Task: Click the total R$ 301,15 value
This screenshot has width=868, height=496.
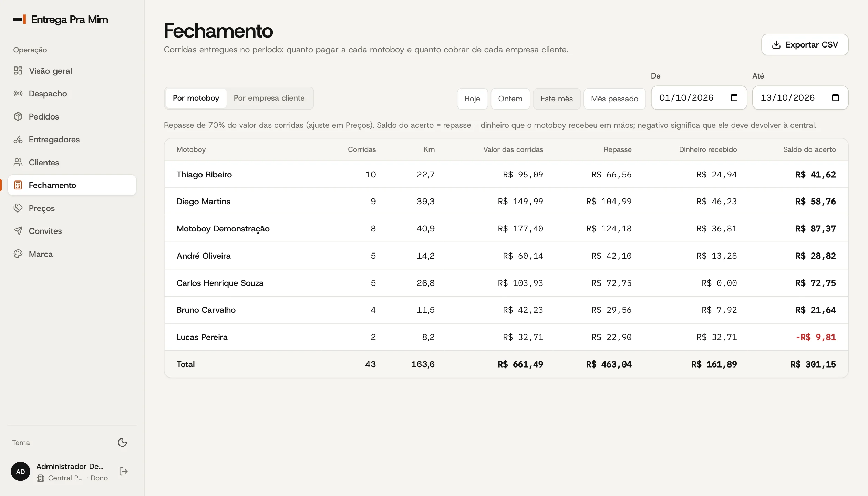Action: point(813,364)
